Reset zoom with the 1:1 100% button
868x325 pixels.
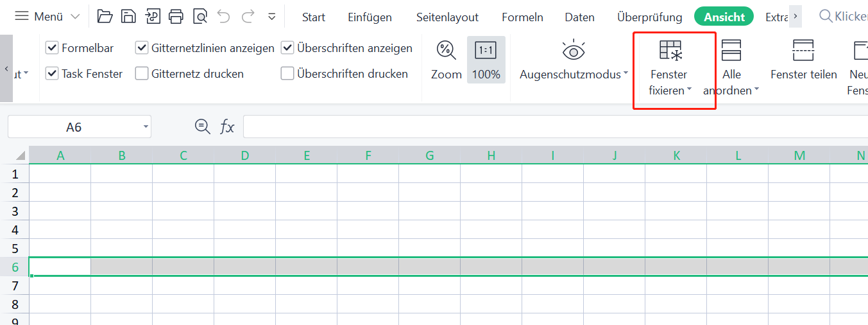486,60
